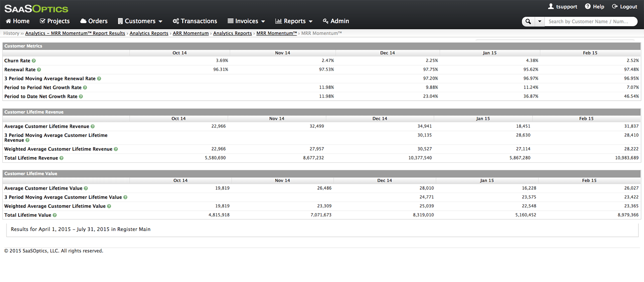This screenshot has height=282, width=644.
Task: Click help icon next to Average Customer Lifetime Revenue
Action: tap(93, 126)
